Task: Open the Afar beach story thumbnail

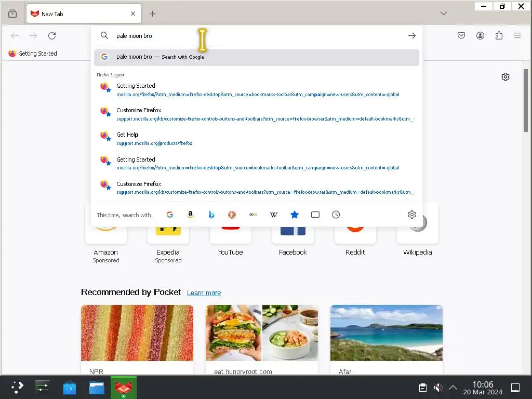Action: pyautogui.click(x=387, y=333)
